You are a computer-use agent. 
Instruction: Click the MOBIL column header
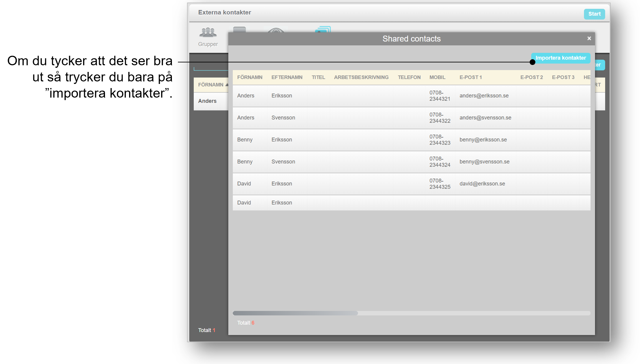pos(437,77)
